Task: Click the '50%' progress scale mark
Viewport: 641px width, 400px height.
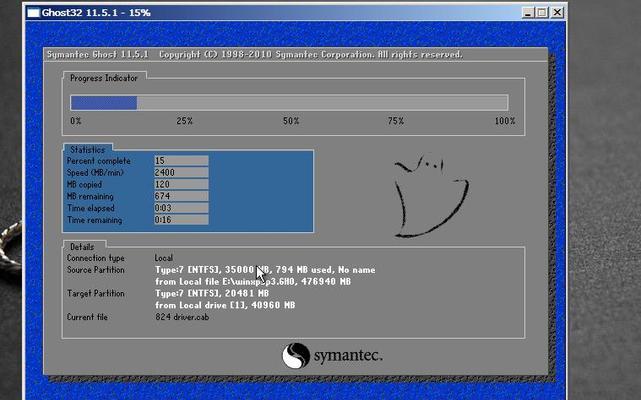Action: click(291, 121)
